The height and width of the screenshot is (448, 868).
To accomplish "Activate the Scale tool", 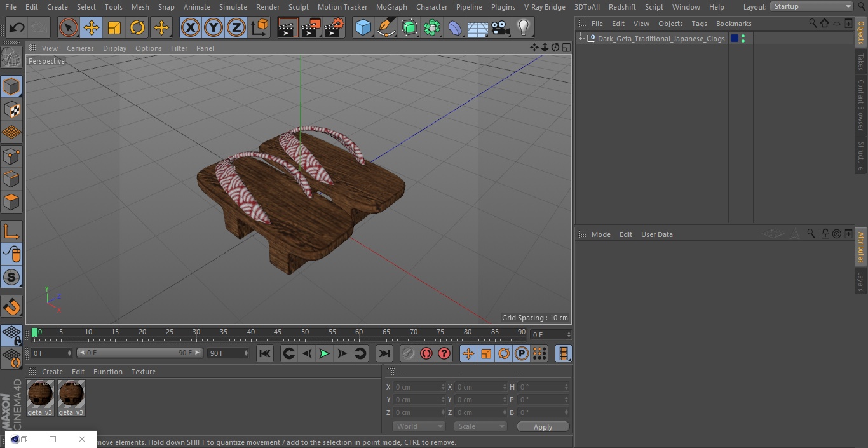I will [x=114, y=27].
